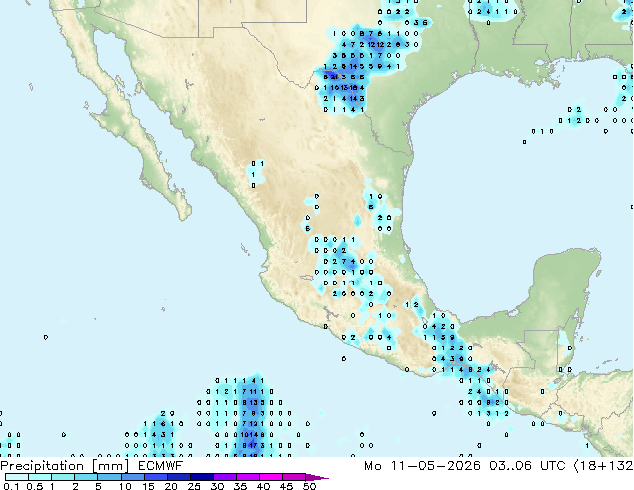
Task: Click the legend value '10'
Action: click(x=125, y=486)
